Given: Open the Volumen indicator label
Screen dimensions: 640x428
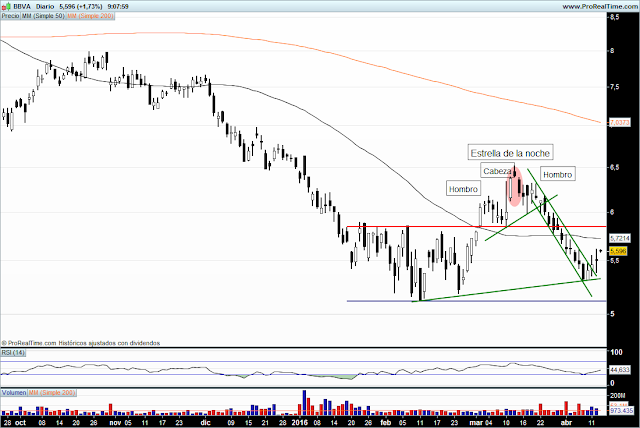Looking at the screenshot, I should [x=13, y=393].
